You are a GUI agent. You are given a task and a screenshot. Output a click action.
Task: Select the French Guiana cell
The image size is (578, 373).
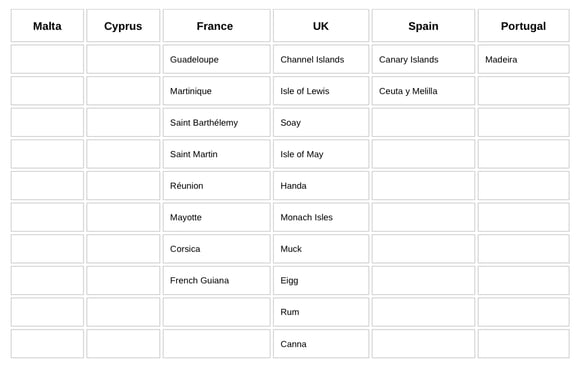[216, 280]
